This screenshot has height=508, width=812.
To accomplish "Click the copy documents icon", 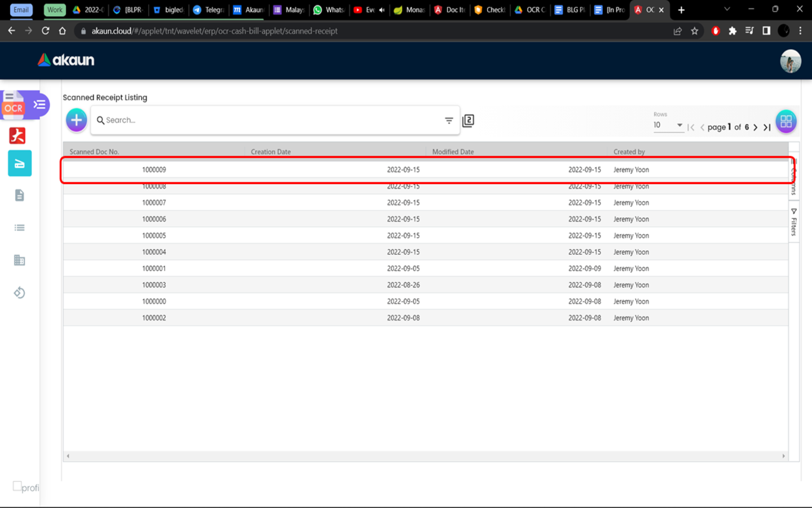I will pos(468,120).
